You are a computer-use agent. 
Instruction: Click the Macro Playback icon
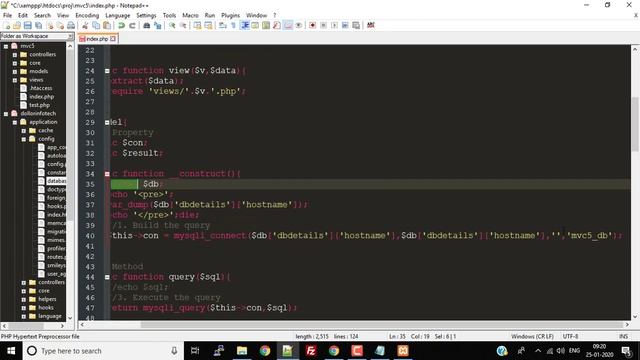(334, 25)
